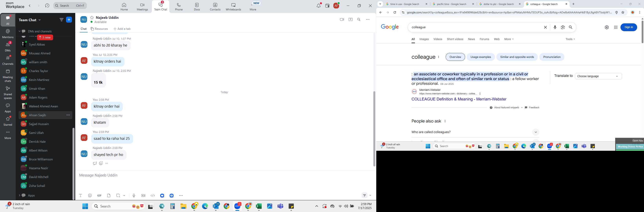The width and height of the screenshot is (644, 212).
Task: Open the emoji picker in the message toolbar
Action: click(90, 196)
